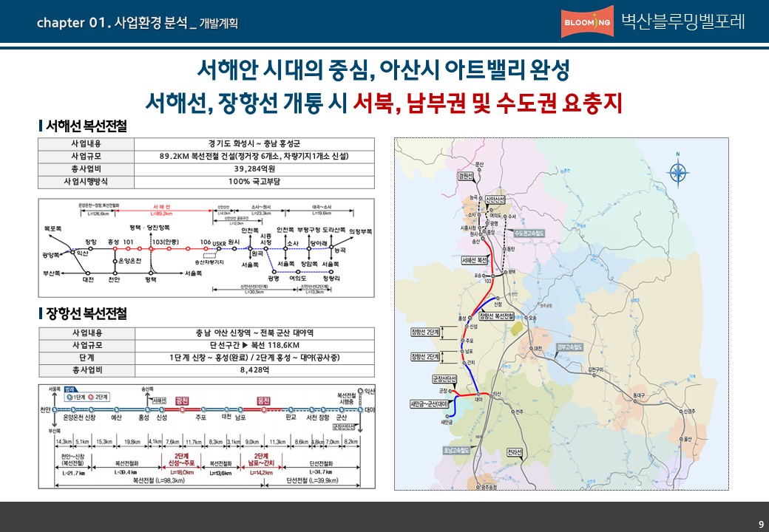This screenshot has height=532, width=769.
Task: Click the chapter 01 header text
Action: point(138,22)
